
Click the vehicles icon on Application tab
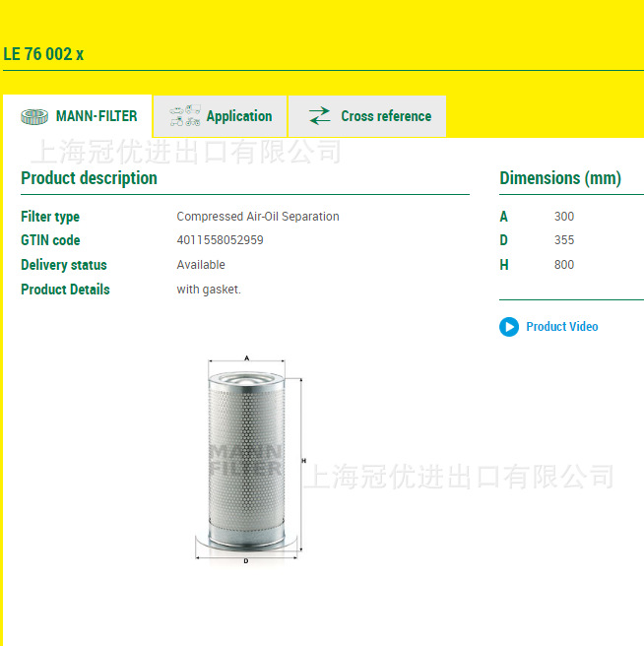185,116
